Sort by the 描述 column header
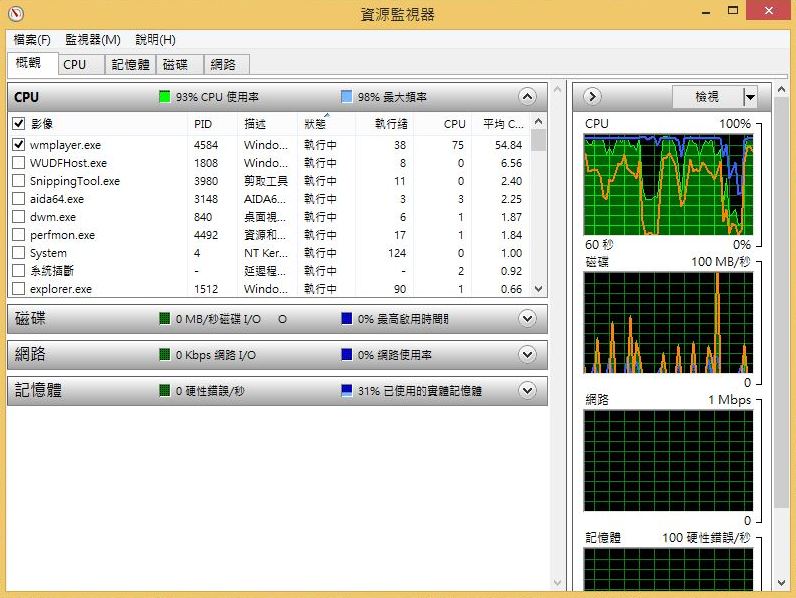Image resolution: width=796 pixels, height=598 pixels. click(x=268, y=124)
